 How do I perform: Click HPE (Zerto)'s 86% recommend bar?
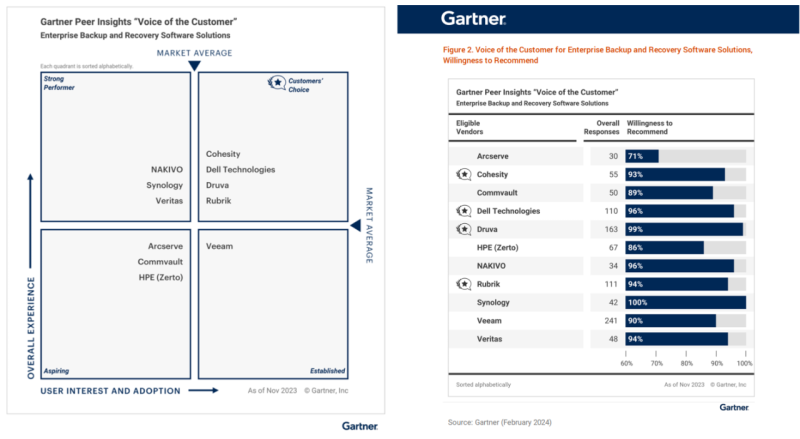pyautogui.click(x=665, y=248)
